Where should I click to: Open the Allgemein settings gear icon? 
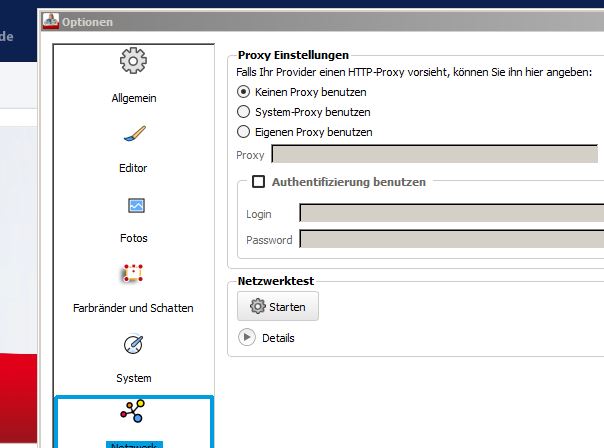pyautogui.click(x=133, y=60)
